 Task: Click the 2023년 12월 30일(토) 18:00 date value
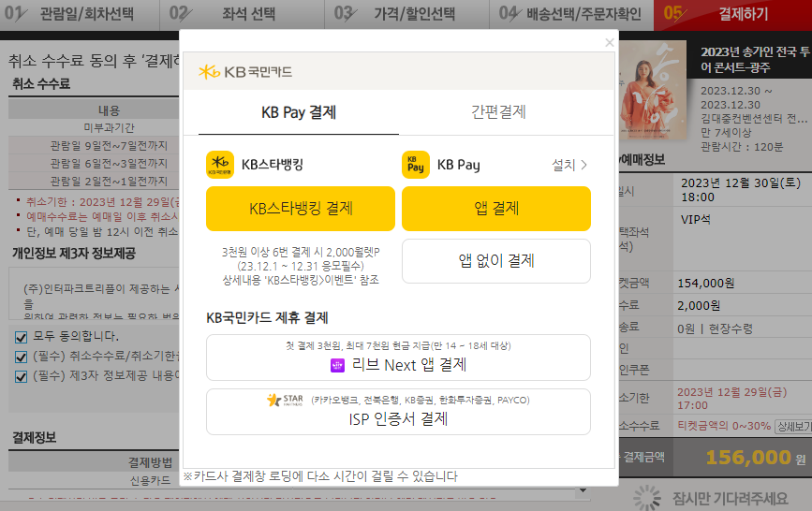(741, 190)
